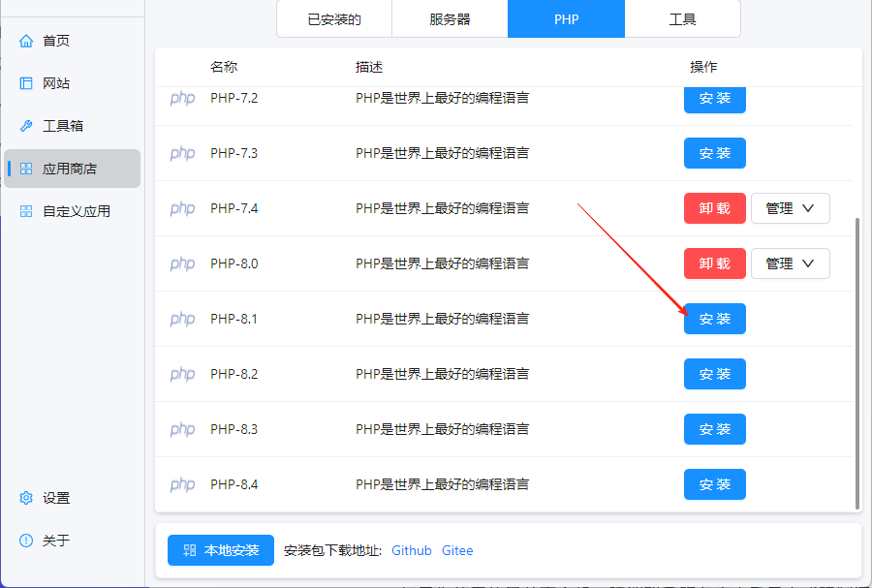Open 设置 in the sidebar
Viewport: 872px width, 588px height.
pos(72,498)
